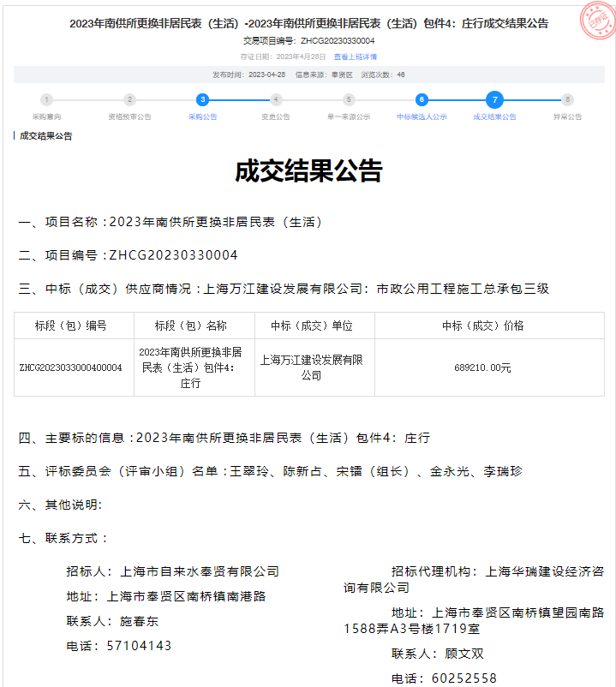Click the highlighted step 7 circle

coord(494,99)
